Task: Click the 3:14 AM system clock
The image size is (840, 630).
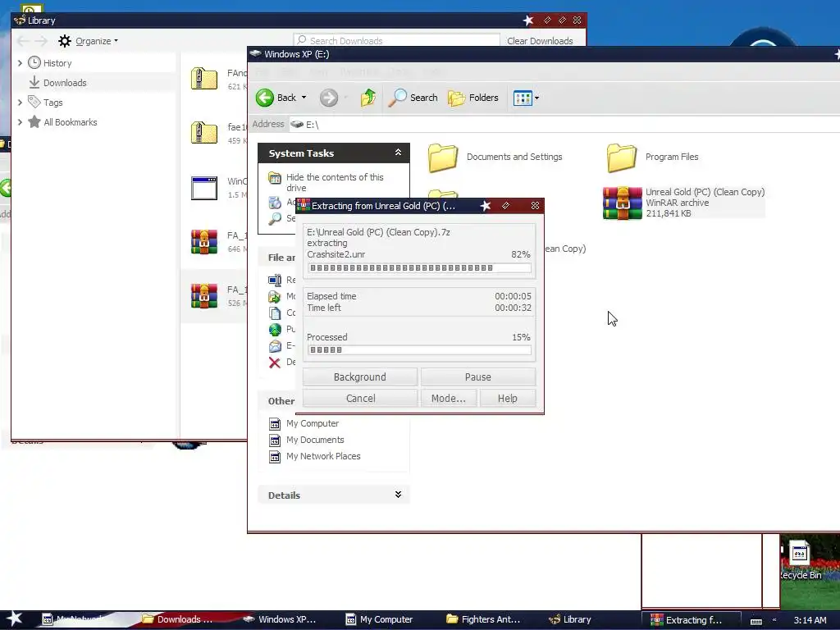Action: [810, 620]
